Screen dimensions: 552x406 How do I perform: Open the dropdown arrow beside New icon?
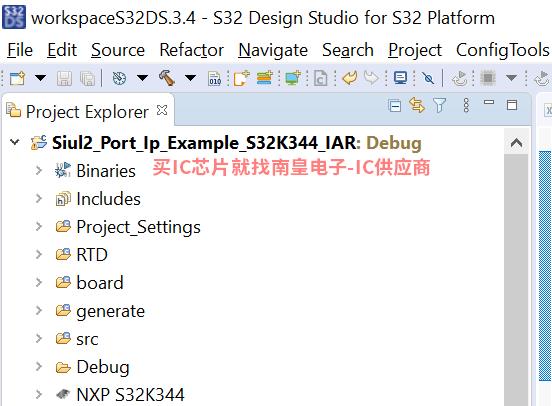pyautogui.click(x=40, y=77)
